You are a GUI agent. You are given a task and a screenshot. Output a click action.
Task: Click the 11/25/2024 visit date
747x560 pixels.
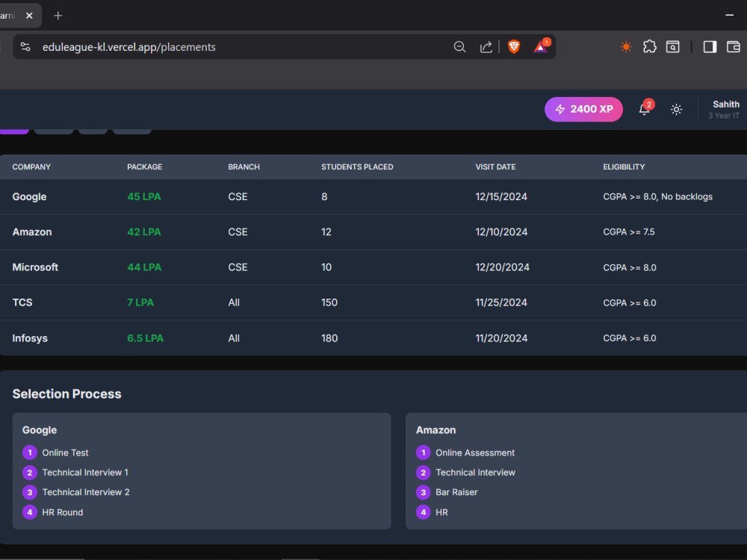tap(501, 302)
